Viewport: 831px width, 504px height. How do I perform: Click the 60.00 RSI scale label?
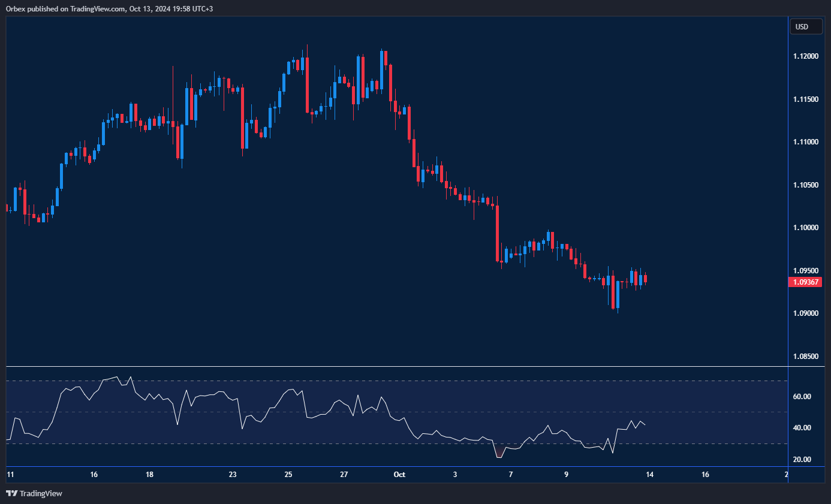802,397
